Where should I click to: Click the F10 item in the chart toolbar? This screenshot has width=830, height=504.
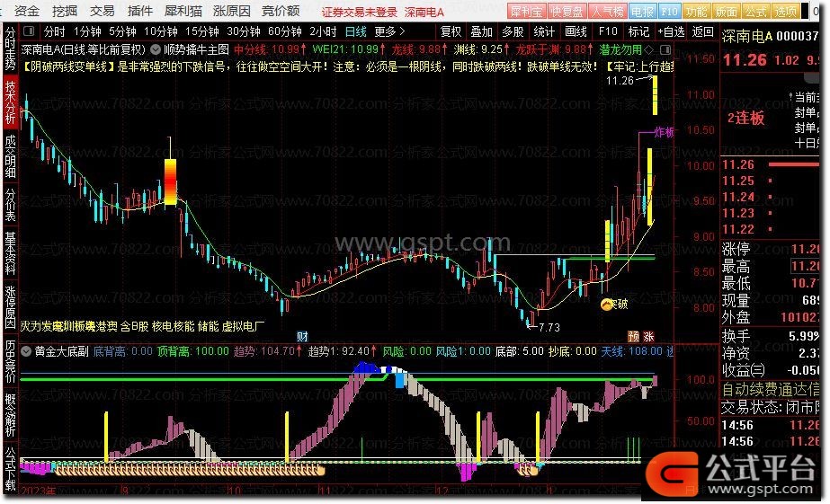[608, 31]
